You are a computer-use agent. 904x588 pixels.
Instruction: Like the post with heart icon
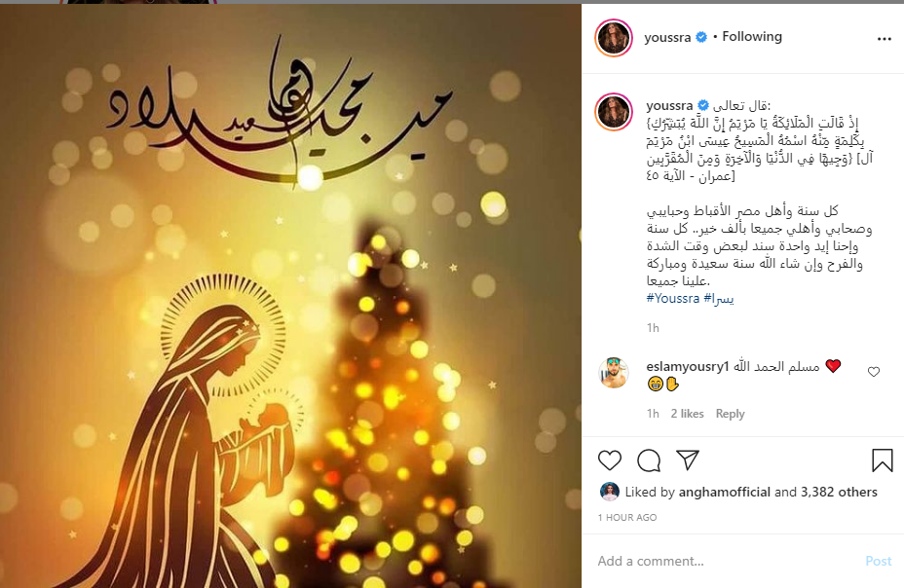pyautogui.click(x=610, y=460)
